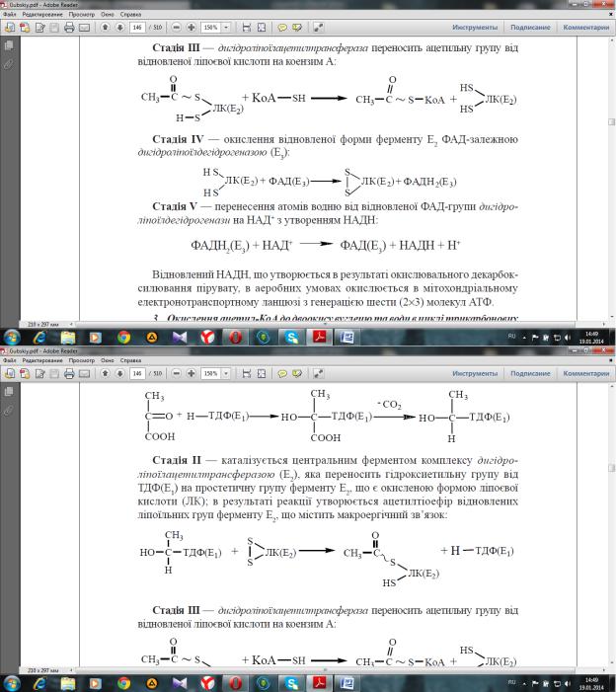Open Комментарии pane in lower window

tap(586, 374)
